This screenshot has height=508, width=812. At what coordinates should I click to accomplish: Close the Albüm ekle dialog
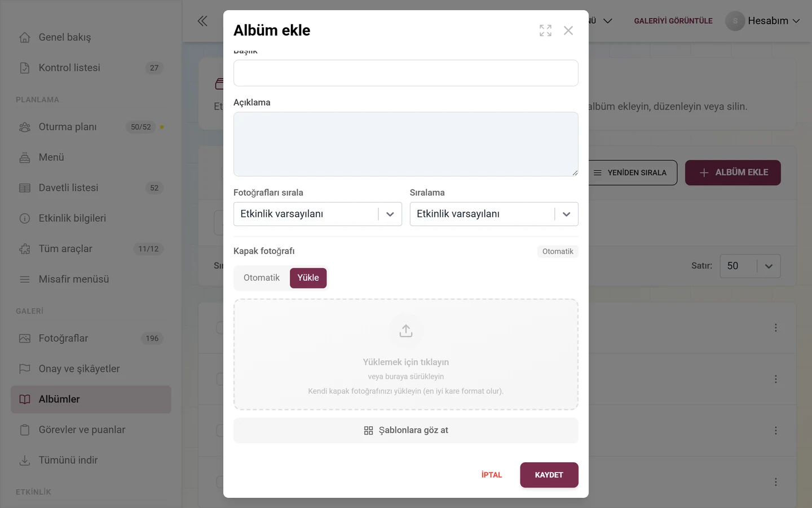point(568,30)
